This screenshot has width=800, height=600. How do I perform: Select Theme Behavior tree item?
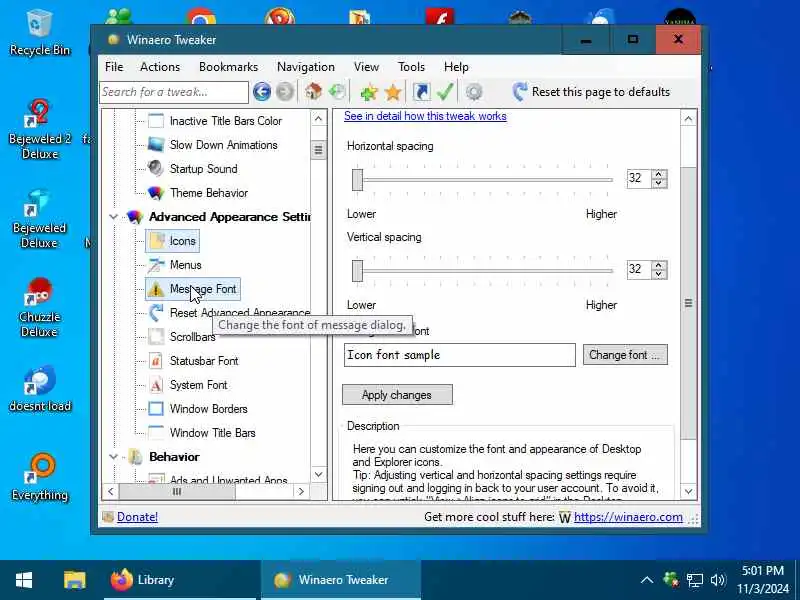[209, 193]
